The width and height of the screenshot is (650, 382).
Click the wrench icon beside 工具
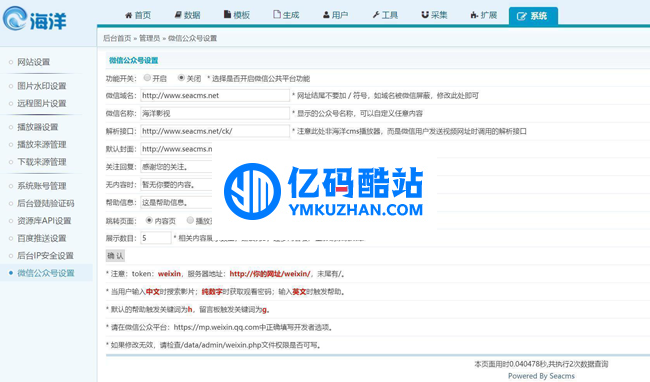pos(376,15)
